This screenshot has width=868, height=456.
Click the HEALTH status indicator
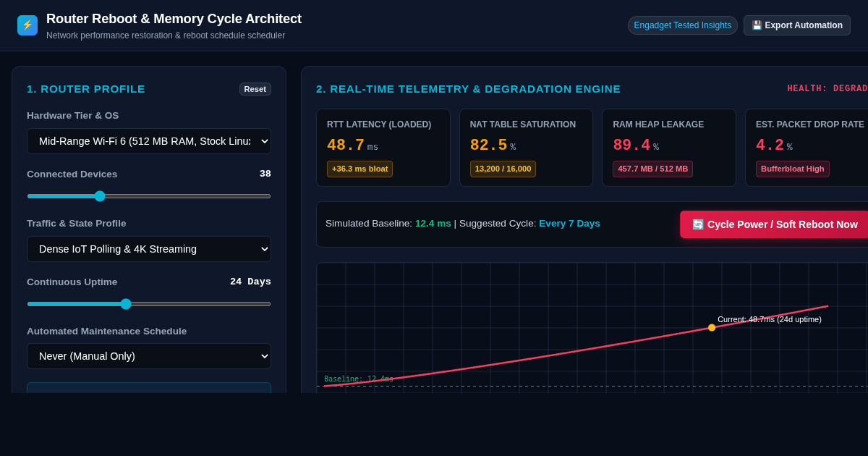tap(827, 88)
